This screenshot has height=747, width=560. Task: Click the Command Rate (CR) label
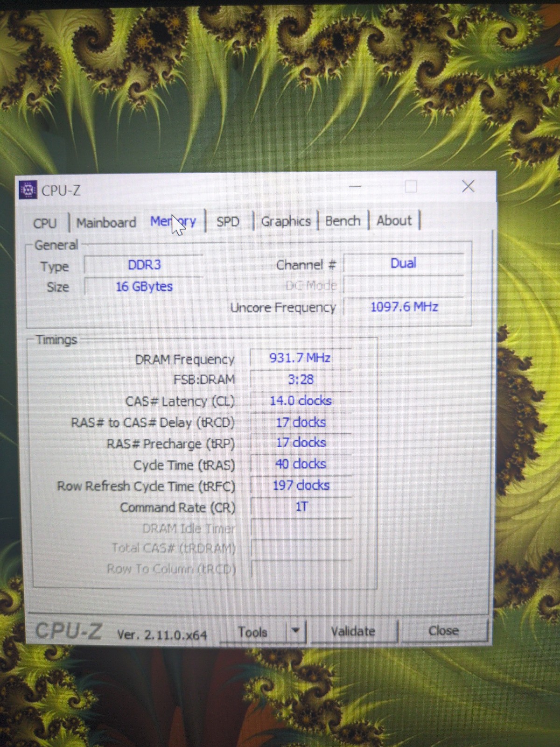coord(178,507)
